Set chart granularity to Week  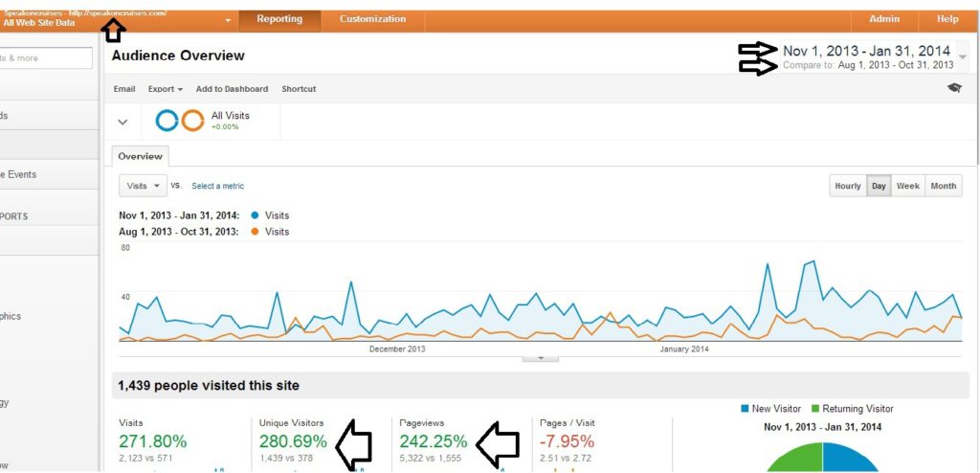pos(907,186)
